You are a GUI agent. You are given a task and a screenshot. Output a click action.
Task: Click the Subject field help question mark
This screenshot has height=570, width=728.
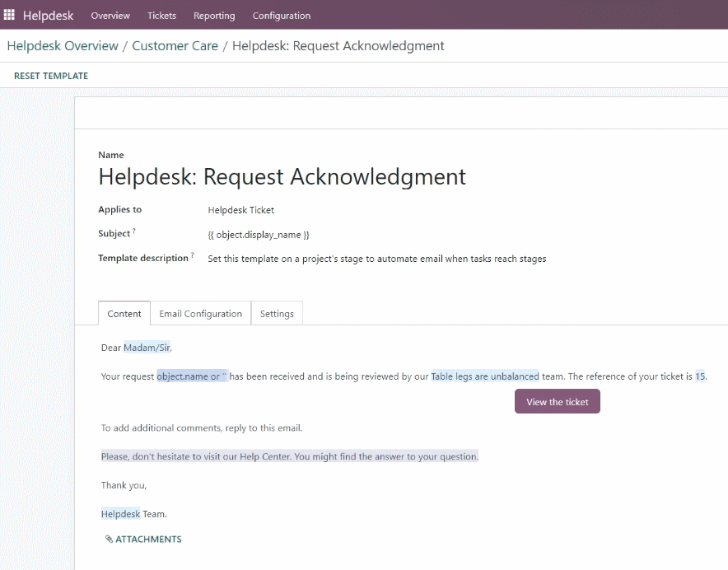[x=134, y=231]
